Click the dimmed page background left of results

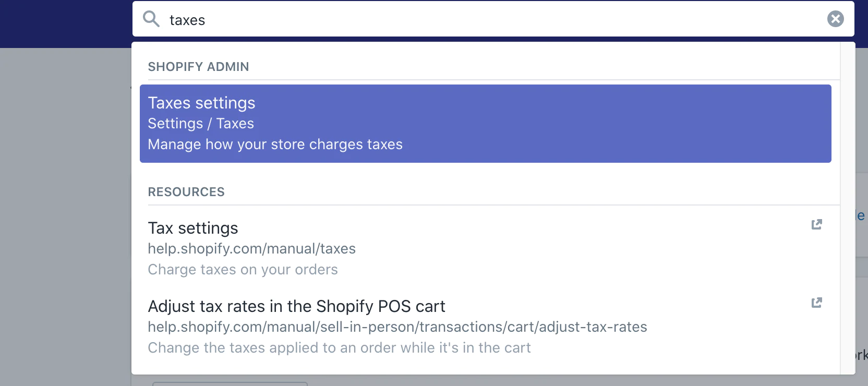63,209
